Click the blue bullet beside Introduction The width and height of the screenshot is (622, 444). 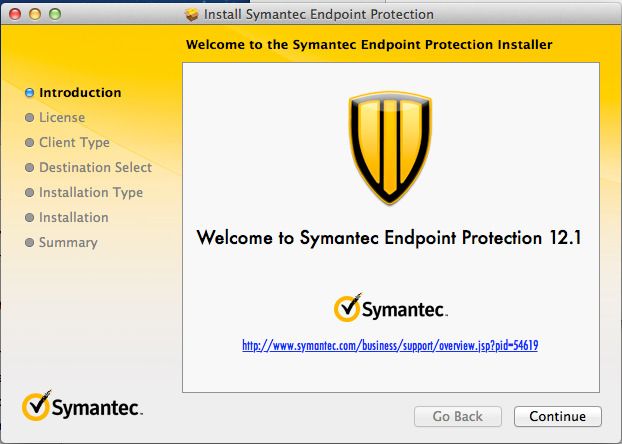[29, 93]
